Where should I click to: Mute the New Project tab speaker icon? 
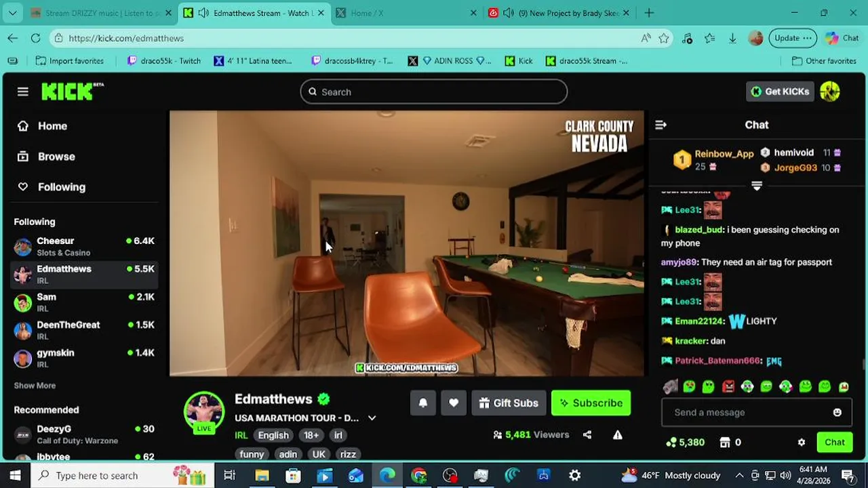508,13
